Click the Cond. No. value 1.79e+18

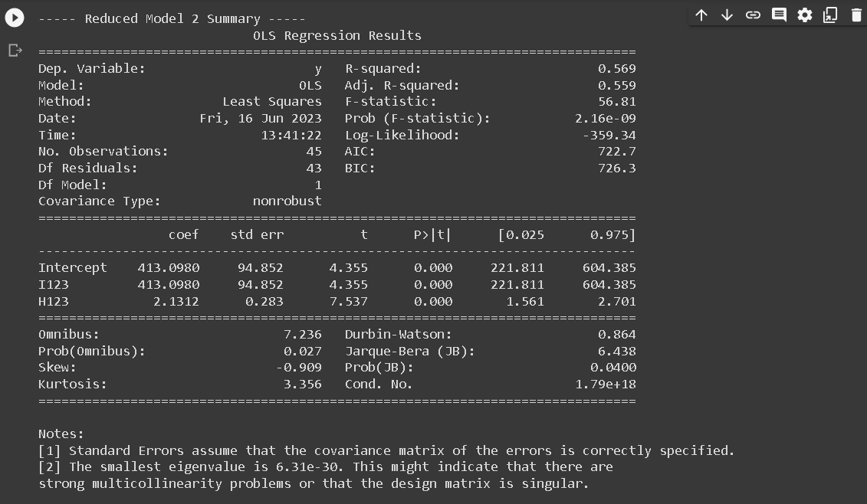coord(605,384)
